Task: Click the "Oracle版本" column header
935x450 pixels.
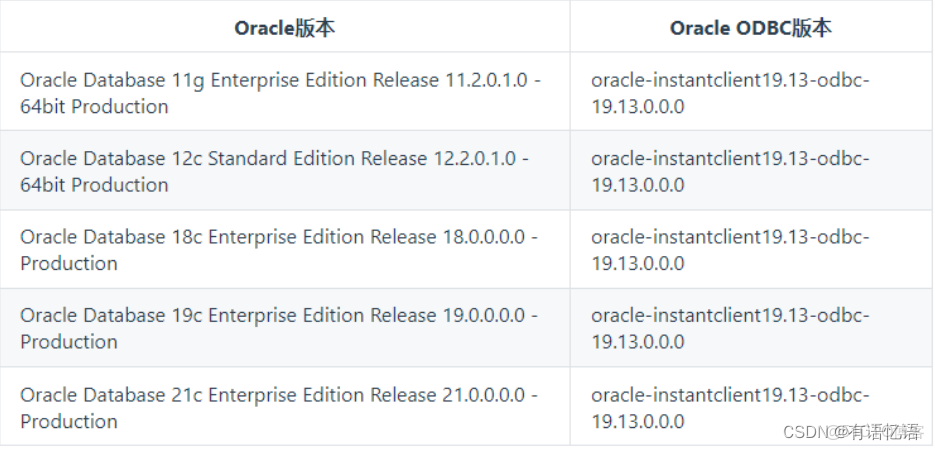Action: click(284, 28)
